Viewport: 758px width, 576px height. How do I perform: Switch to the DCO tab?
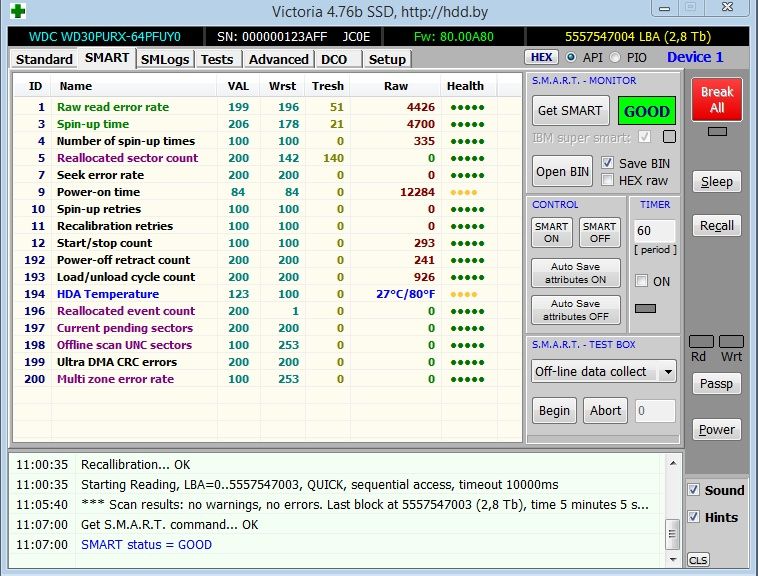point(334,59)
